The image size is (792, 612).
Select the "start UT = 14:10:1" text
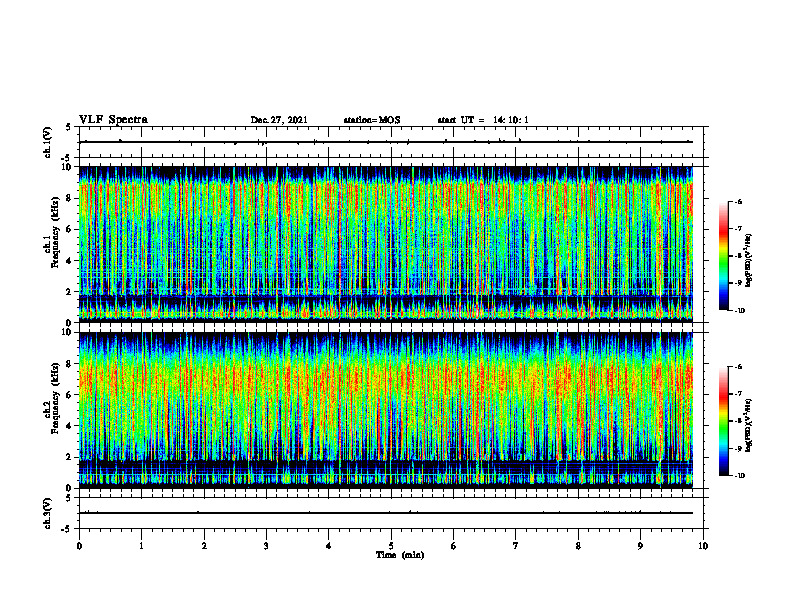[x=483, y=120]
